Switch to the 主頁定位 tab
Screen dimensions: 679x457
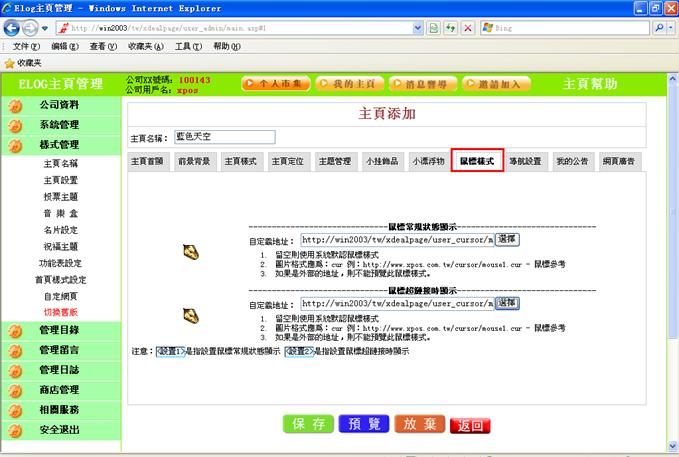(x=289, y=161)
